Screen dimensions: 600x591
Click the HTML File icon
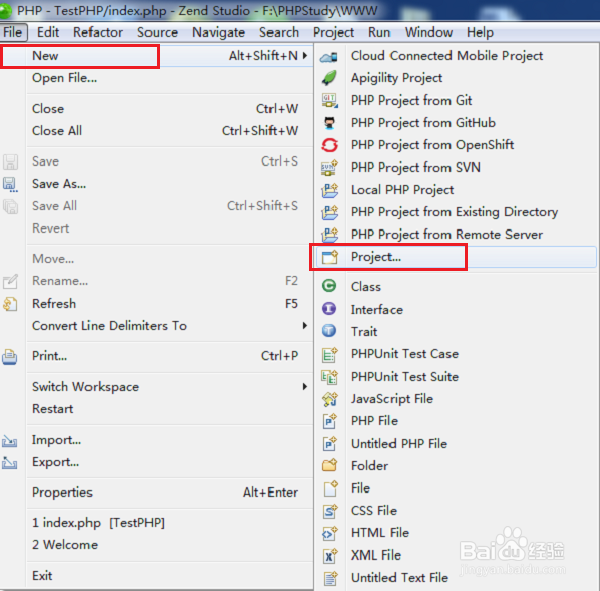330,533
